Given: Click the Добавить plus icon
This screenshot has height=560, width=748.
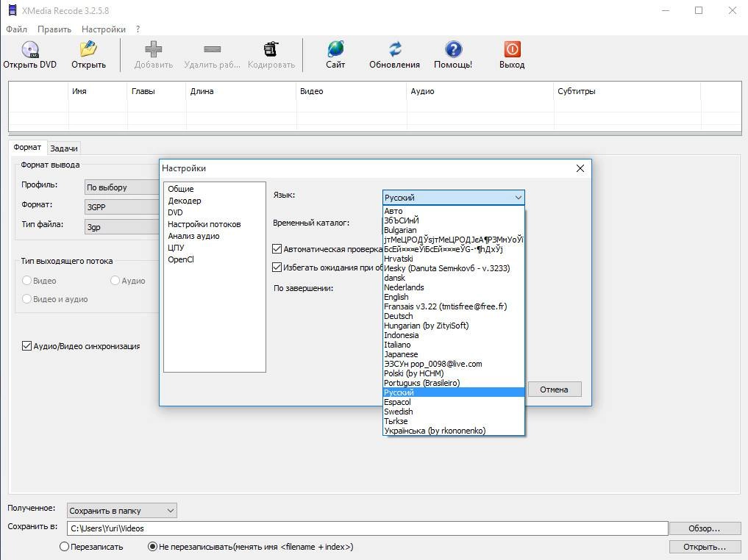Looking at the screenshot, I should pos(153,49).
